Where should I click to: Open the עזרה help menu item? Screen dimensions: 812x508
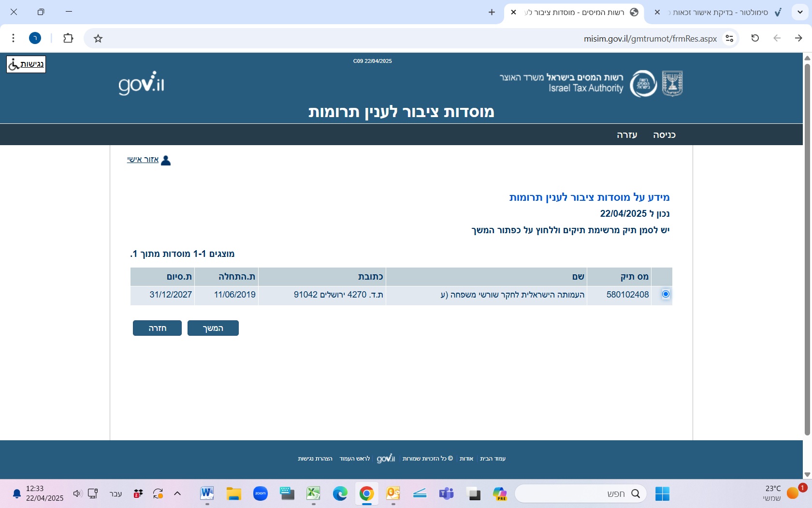[627, 135]
